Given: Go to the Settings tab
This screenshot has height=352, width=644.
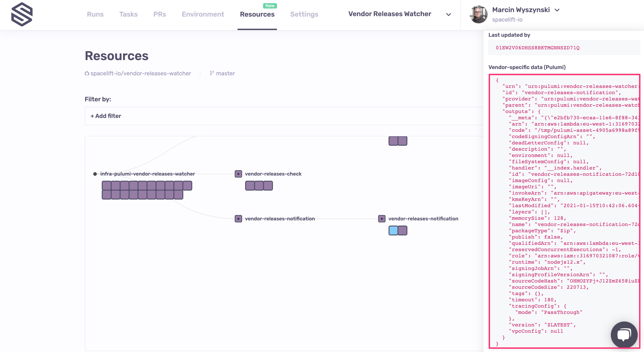Looking at the screenshot, I should point(304,14).
